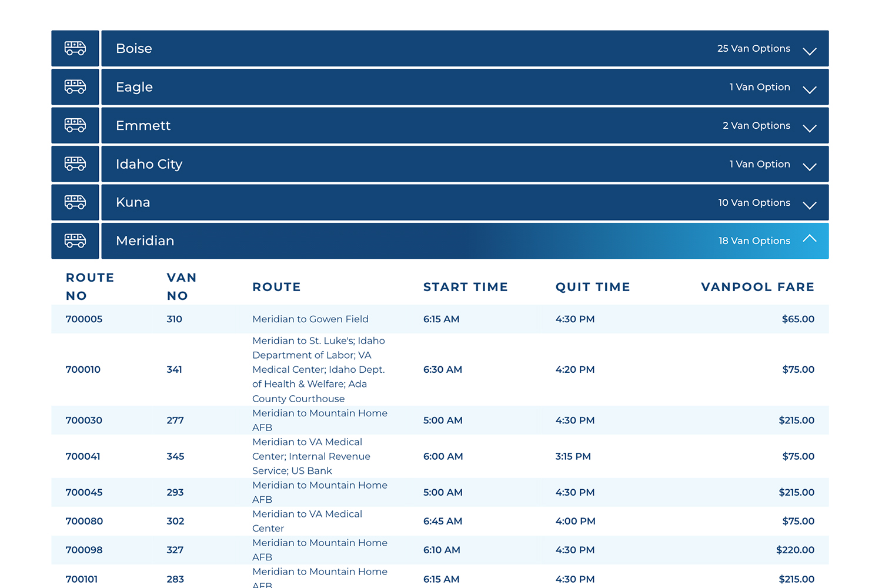Image resolution: width=882 pixels, height=588 pixels.
Task: Click van number 341
Action: point(174,370)
